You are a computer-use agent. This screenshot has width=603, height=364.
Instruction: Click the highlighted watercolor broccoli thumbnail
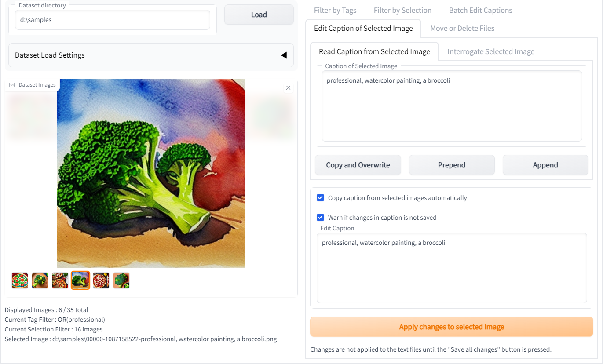(x=80, y=280)
